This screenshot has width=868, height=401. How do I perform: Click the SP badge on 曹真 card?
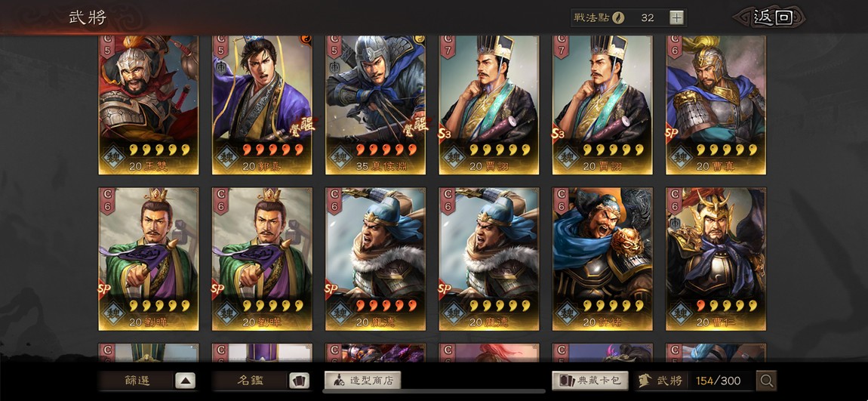[x=673, y=134]
